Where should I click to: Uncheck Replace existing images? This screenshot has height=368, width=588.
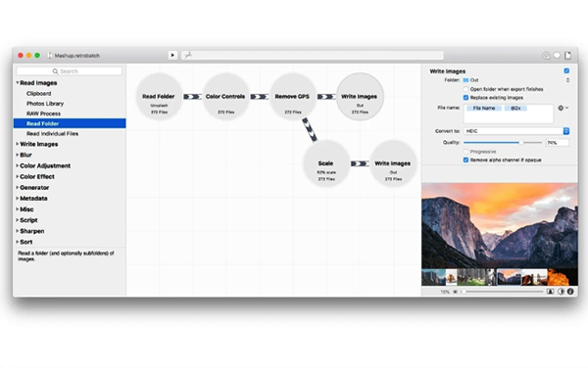click(465, 98)
